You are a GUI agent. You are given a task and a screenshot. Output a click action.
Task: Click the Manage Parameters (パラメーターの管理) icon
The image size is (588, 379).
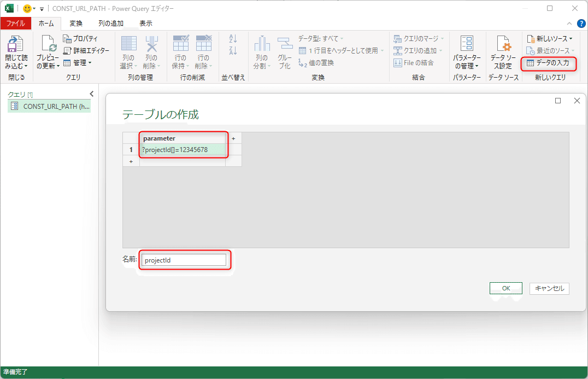pyautogui.click(x=467, y=44)
